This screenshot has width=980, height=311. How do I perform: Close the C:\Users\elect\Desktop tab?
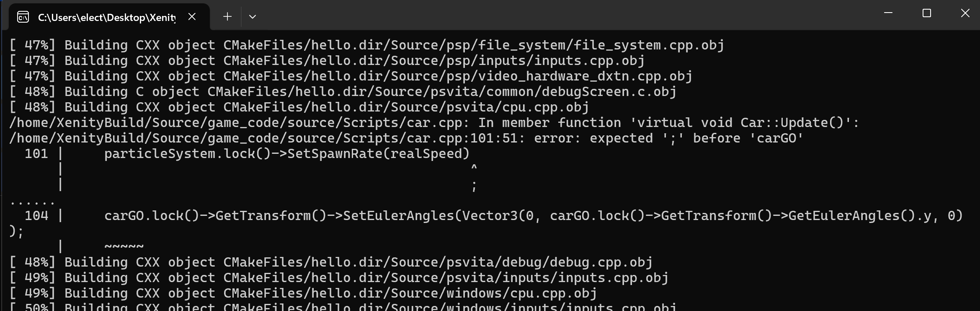(x=192, y=16)
